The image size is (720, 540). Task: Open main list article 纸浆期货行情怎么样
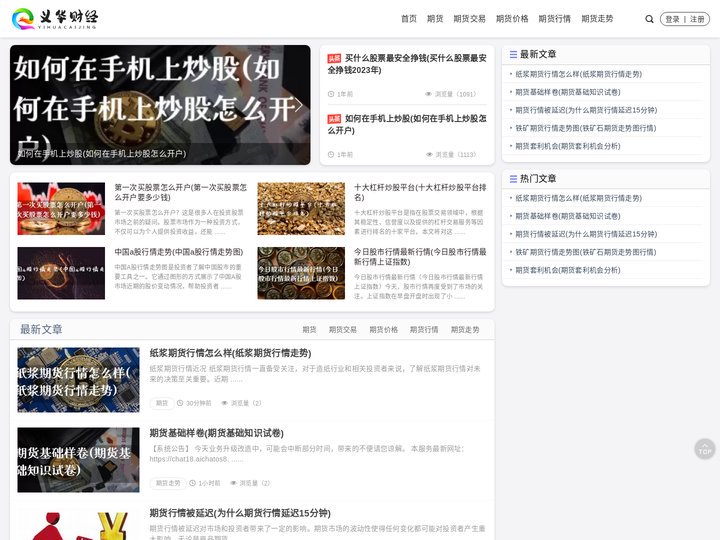230,353
